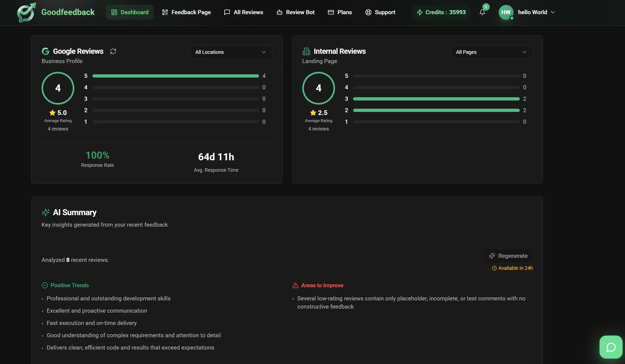Click the Google G logo icon
Image resolution: width=625 pixels, height=364 pixels.
click(x=45, y=51)
